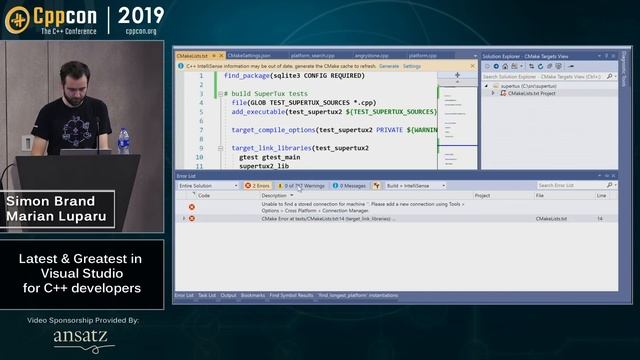Select the CMakeLists.txt Project tree item
The image size is (640, 360).
tap(531, 93)
